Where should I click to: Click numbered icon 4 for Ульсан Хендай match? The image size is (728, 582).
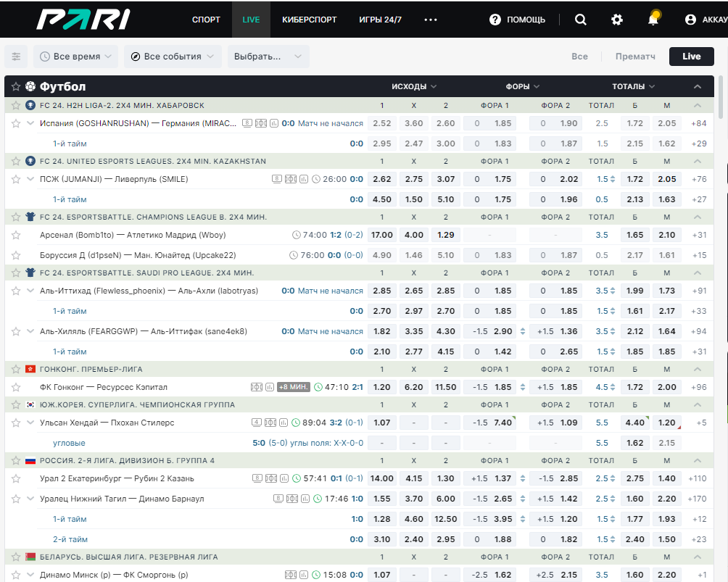click(256, 423)
